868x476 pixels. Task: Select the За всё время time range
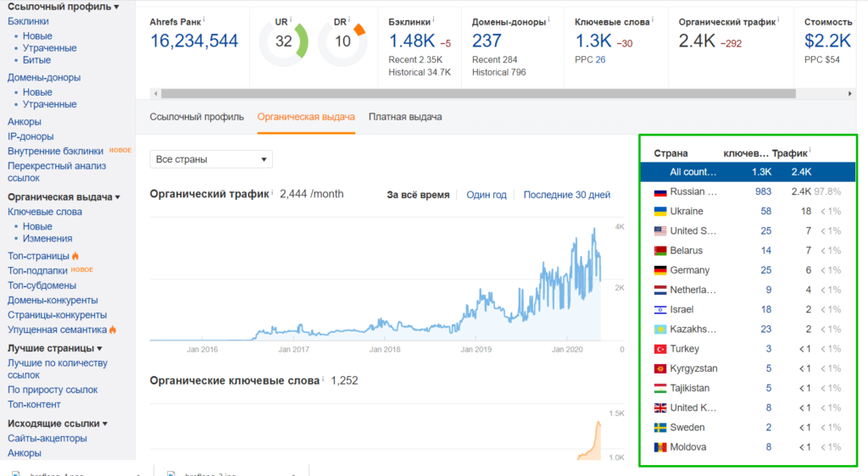pyautogui.click(x=418, y=195)
